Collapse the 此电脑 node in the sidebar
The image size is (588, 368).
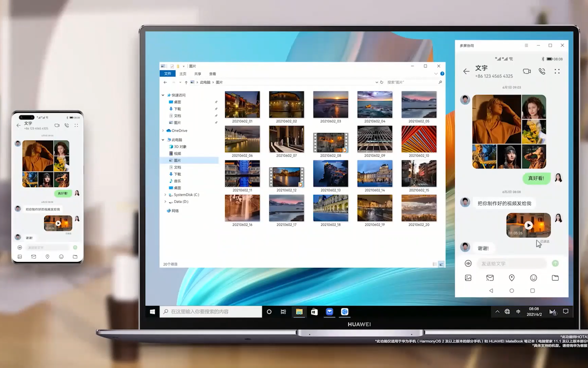coord(163,139)
